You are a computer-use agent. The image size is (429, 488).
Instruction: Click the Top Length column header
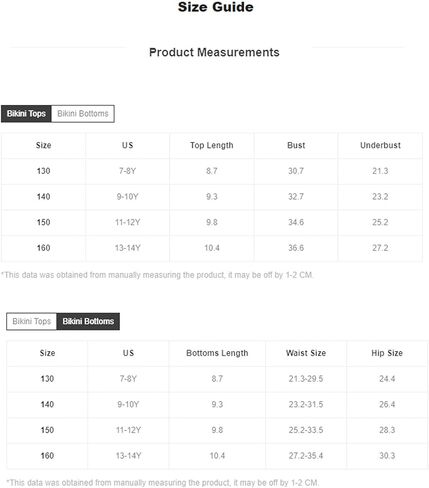click(x=212, y=145)
